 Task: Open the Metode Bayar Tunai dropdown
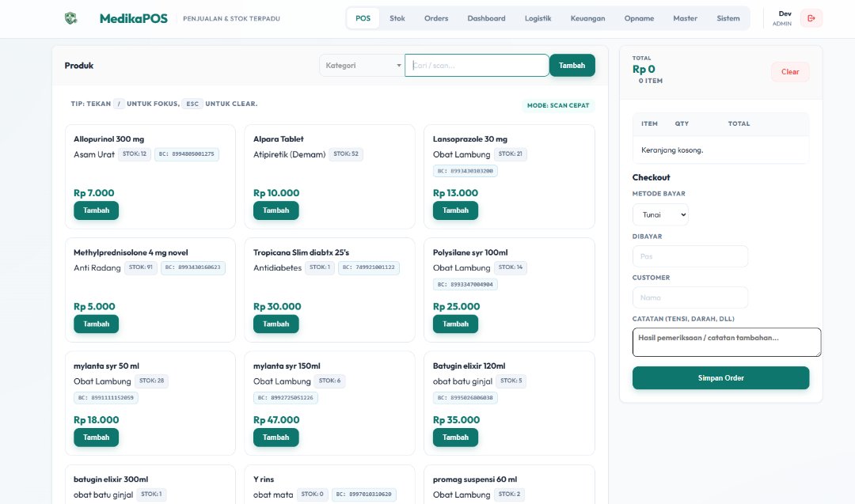[x=660, y=214]
